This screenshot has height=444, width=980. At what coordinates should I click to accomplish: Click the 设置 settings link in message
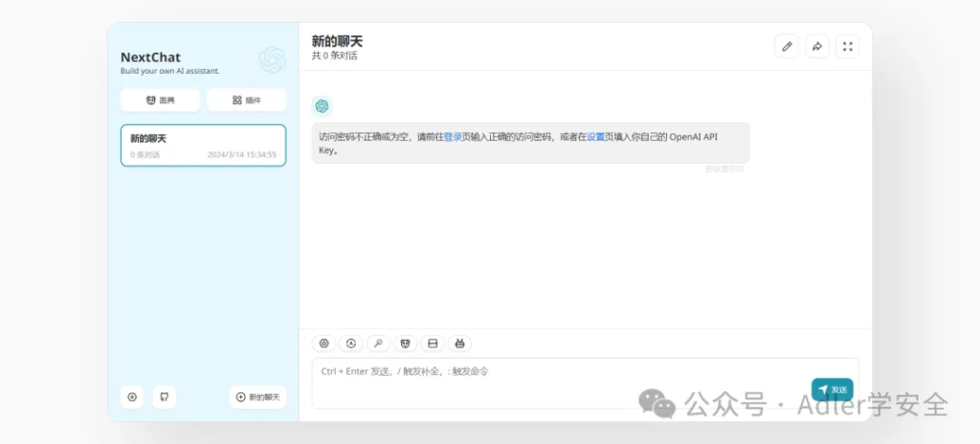(595, 137)
